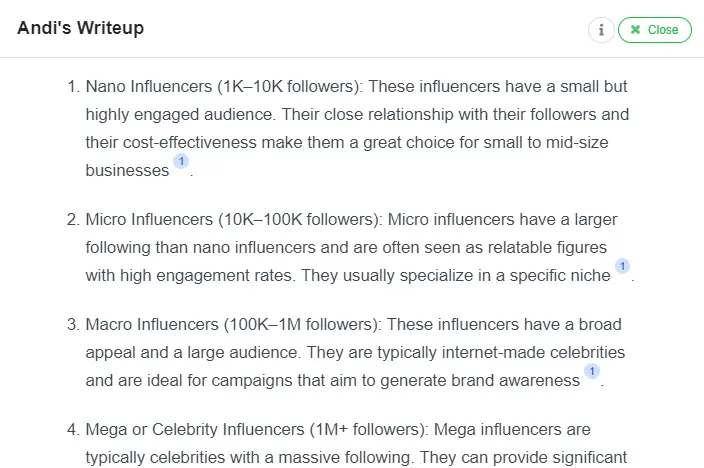Open citation 1 after 'brand awareness'
The image size is (704, 468).
[592, 371]
